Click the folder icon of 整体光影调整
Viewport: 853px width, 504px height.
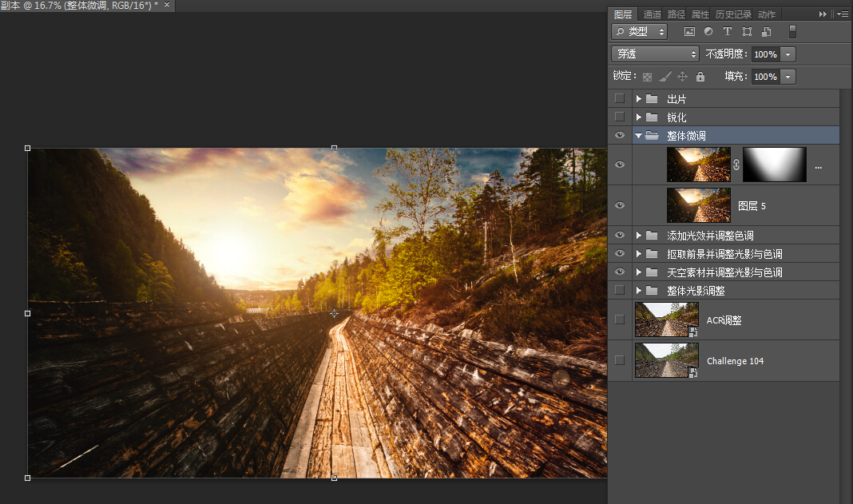652,291
